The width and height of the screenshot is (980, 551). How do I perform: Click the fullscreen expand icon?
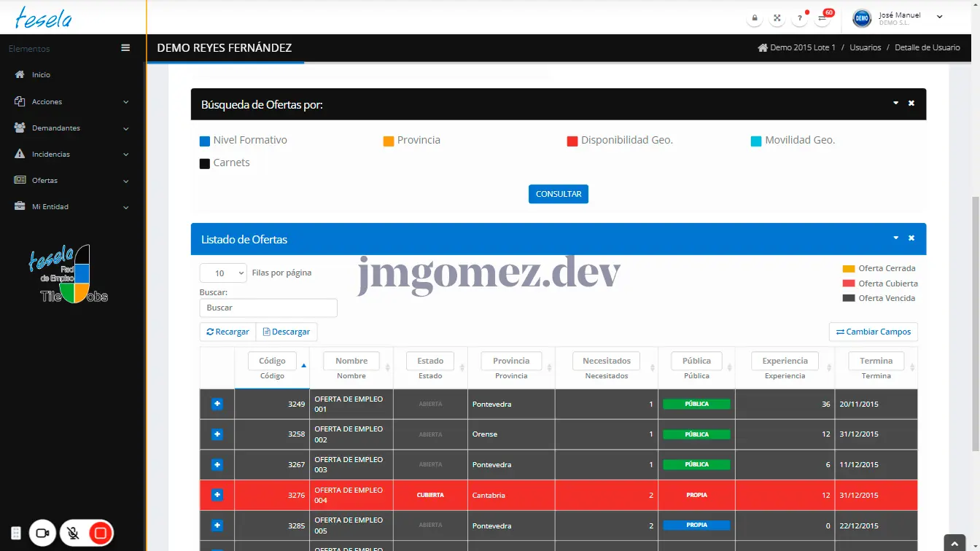click(x=777, y=18)
